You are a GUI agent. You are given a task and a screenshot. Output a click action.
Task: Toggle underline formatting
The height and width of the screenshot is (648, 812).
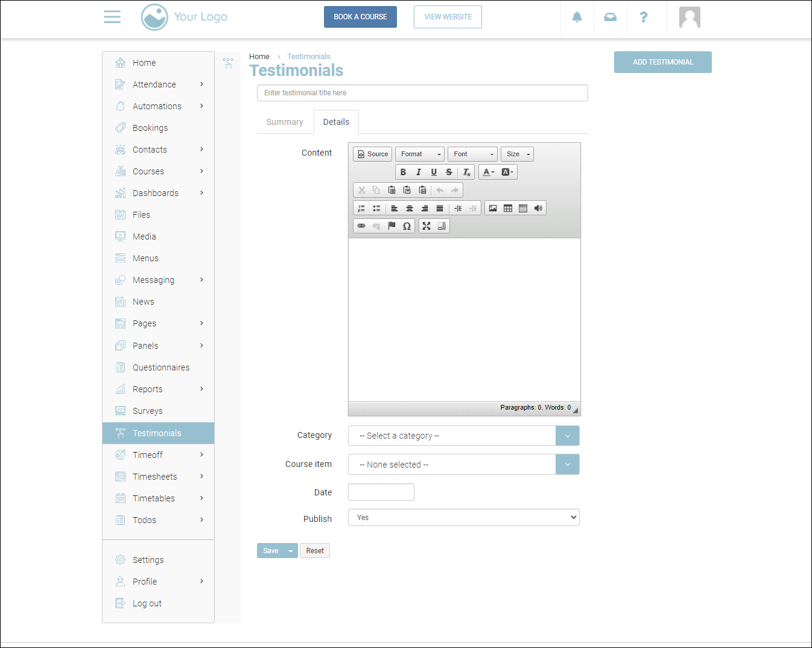[x=434, y=172]
